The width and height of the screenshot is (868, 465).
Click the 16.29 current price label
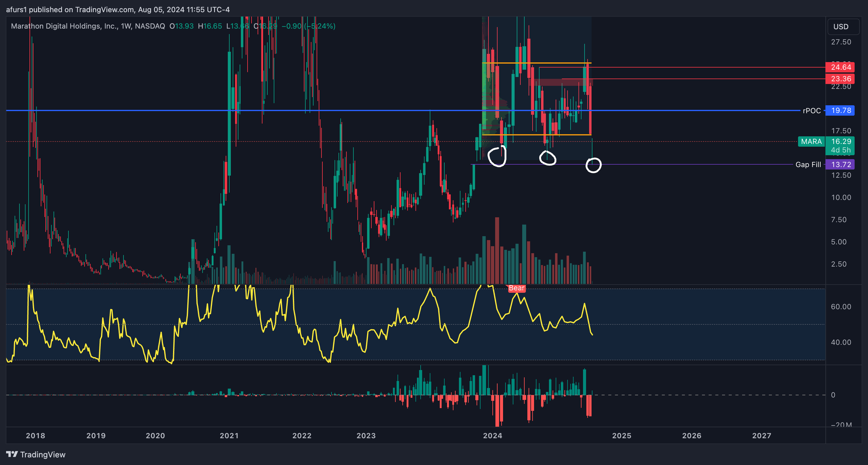(841, 142)
